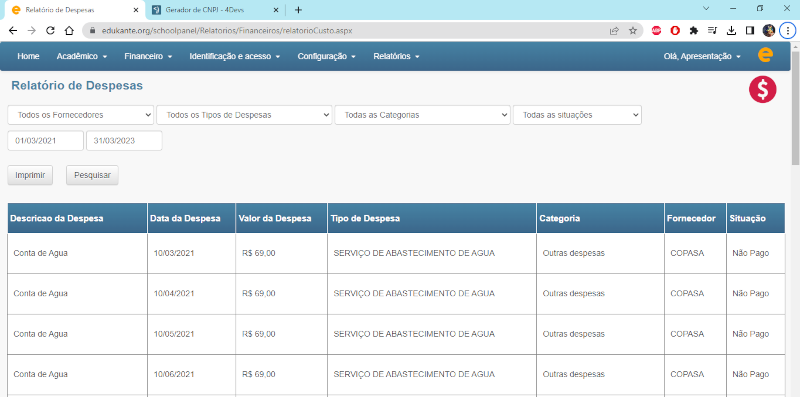Open the ABP adblock extension icon
Viewport: 800px width, 397px height.
pos(657,31)
